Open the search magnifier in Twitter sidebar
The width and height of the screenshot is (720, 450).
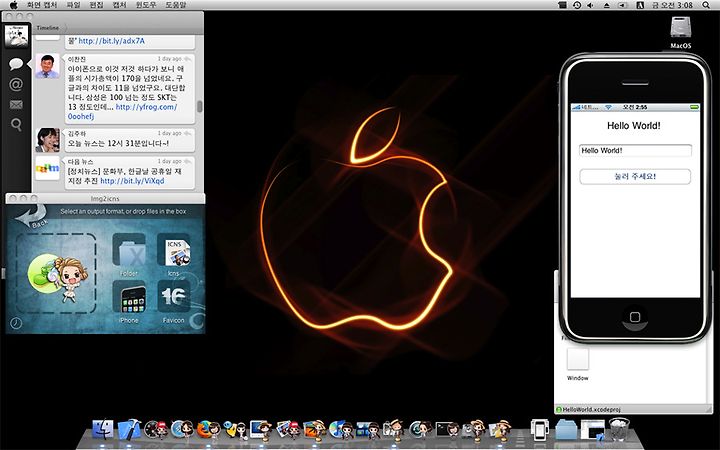point(16,124)
